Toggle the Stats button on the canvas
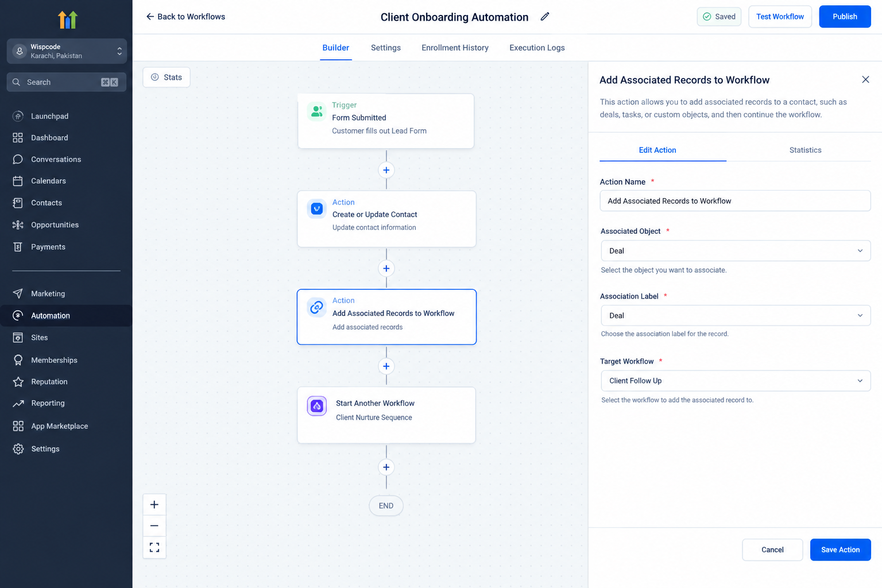This screenshot has height=588, width=882. tap(167, 78)
